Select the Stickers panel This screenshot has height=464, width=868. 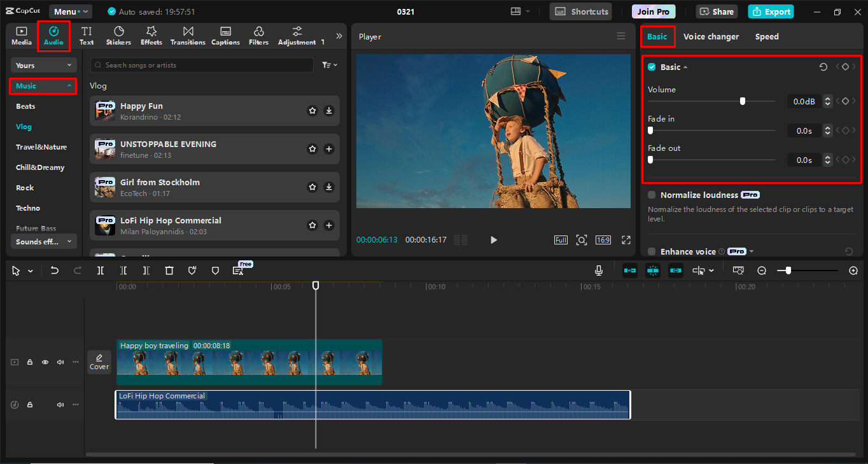[118, 36]
